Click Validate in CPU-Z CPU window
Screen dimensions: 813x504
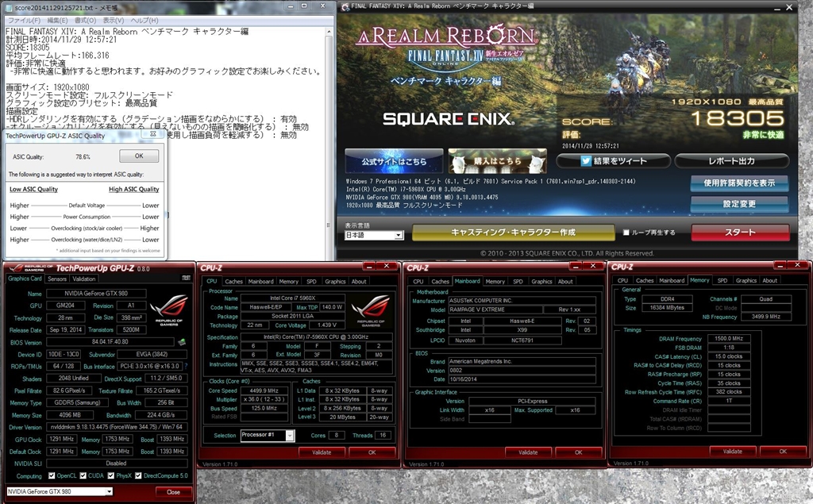pos(322,452)
